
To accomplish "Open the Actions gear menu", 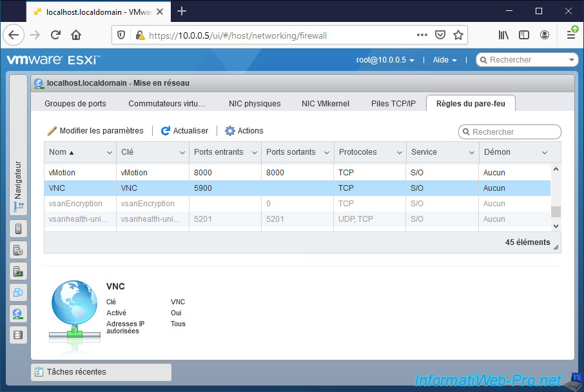I will click(x=244, y=131).
